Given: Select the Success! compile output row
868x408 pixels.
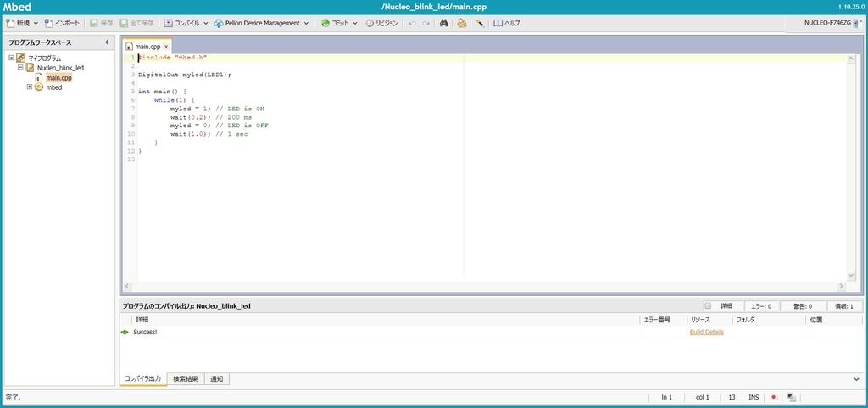Looking at the screenshot, I should [491, 333].
